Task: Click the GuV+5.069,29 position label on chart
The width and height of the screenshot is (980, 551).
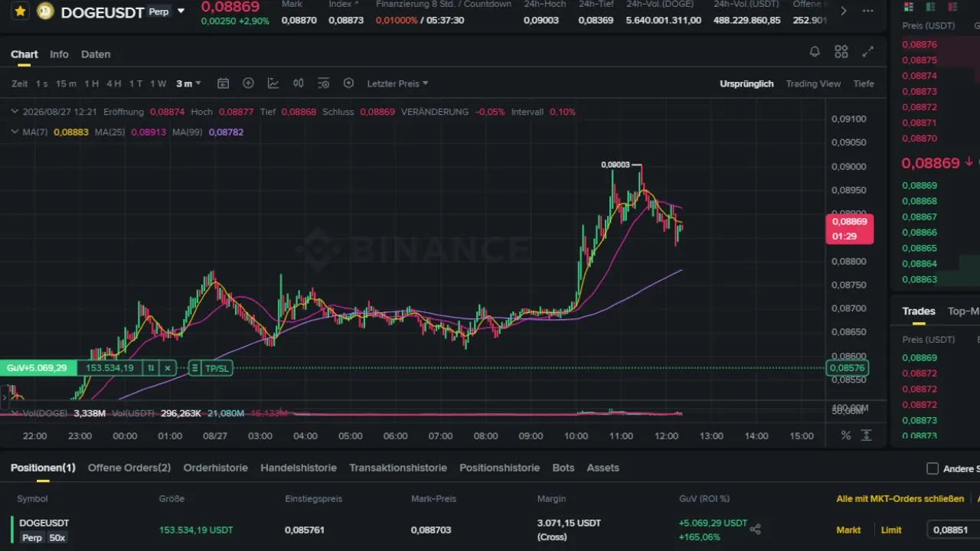Action: [x=37, y=368]
